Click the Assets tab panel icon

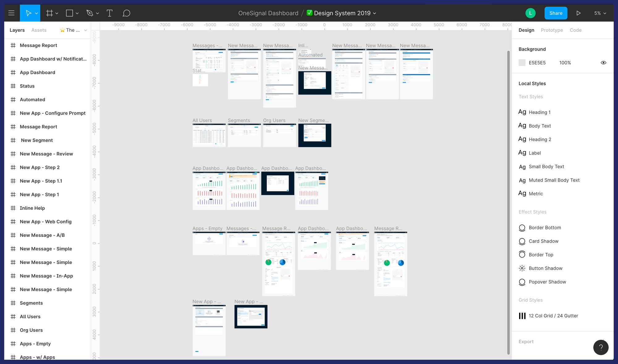click(x=39, y=30)
